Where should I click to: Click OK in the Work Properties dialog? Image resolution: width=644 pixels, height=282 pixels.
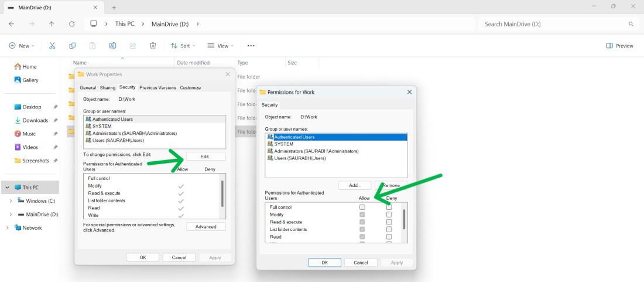coord(142,258)
